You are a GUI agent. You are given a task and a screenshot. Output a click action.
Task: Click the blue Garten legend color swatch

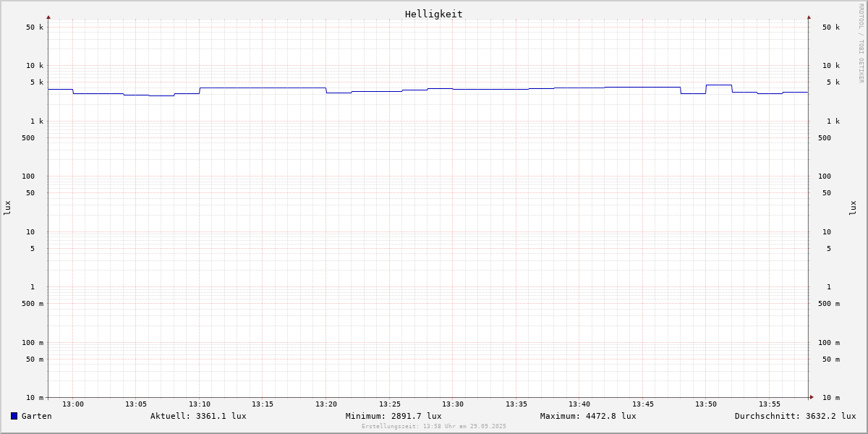14,416
